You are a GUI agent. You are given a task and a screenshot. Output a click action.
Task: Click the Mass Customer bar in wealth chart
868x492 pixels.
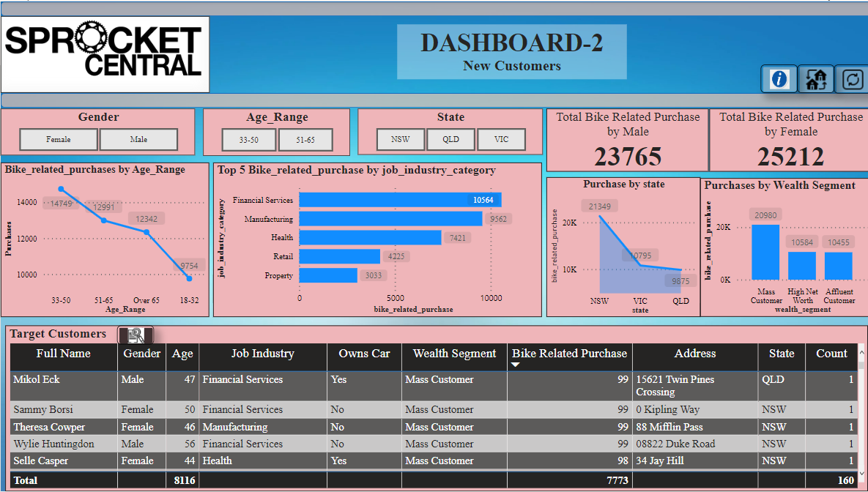[765, 253]
